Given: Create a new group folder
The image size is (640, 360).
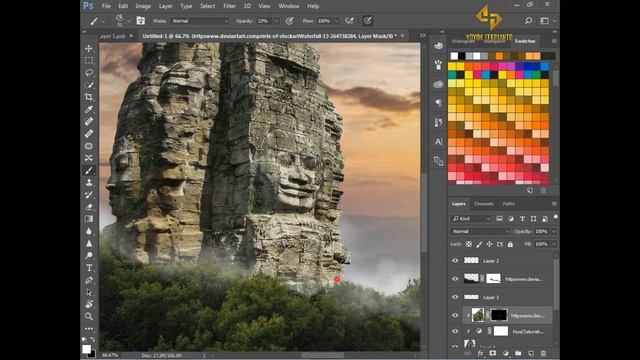Looking at the screenshot, I should (518, 353).
